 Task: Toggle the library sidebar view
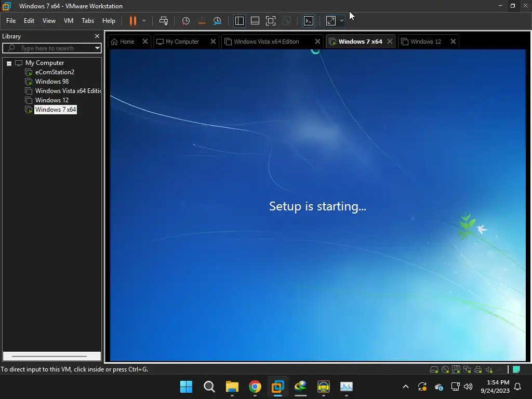[x=239, y=21]
